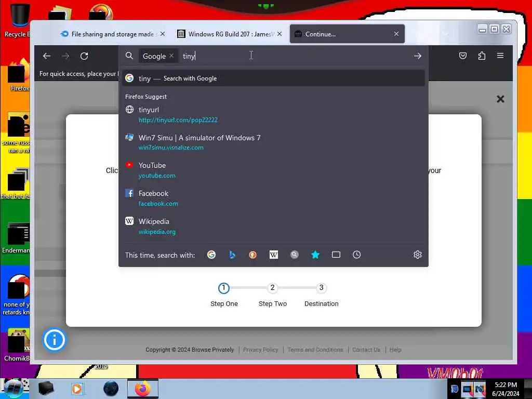Open Terms and Conditions link
The width and height of the screenshot is (532, 399).
pyautogui.click(x=315, y=350)
